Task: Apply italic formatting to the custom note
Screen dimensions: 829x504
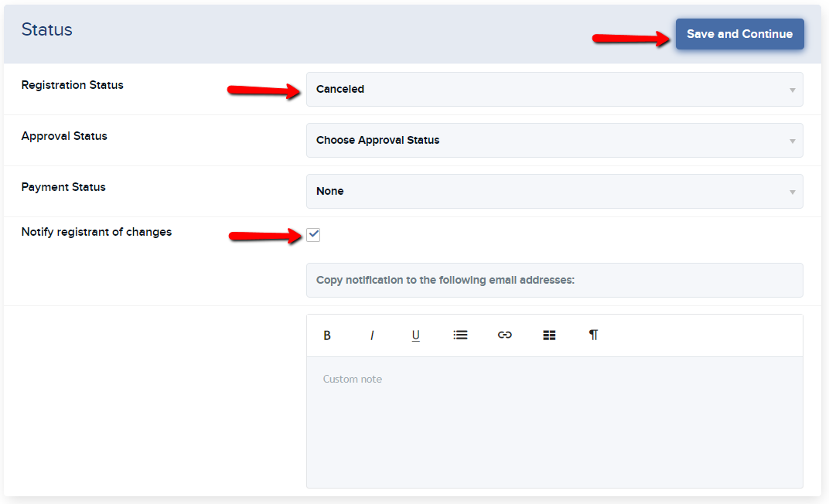Action: tap(372, 335)
